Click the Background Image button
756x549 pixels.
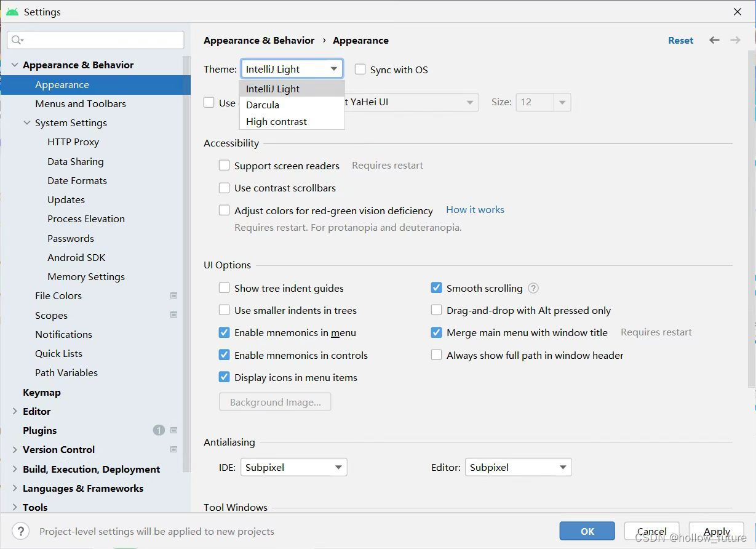(x=275, y=402)
